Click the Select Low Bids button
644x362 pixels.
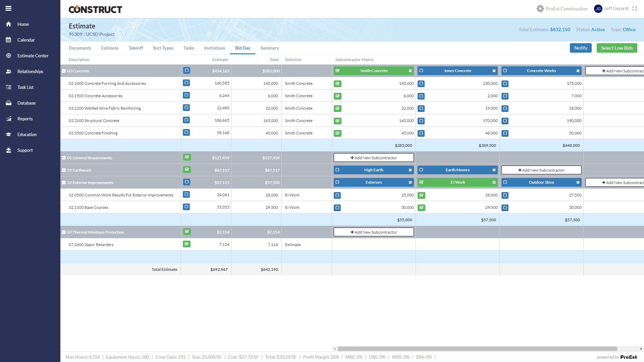click(x=616, y=48)
